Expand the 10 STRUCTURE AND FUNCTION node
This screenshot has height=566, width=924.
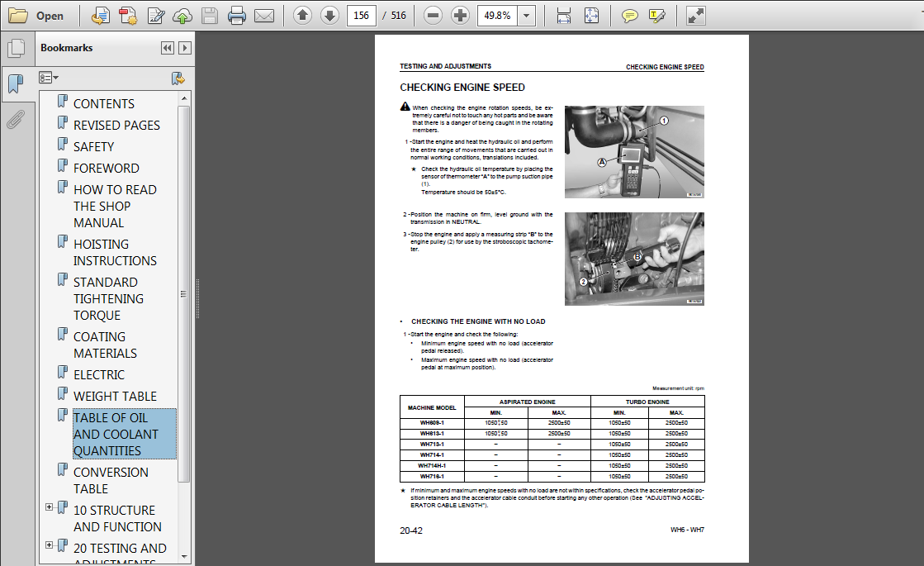(49, 507)
